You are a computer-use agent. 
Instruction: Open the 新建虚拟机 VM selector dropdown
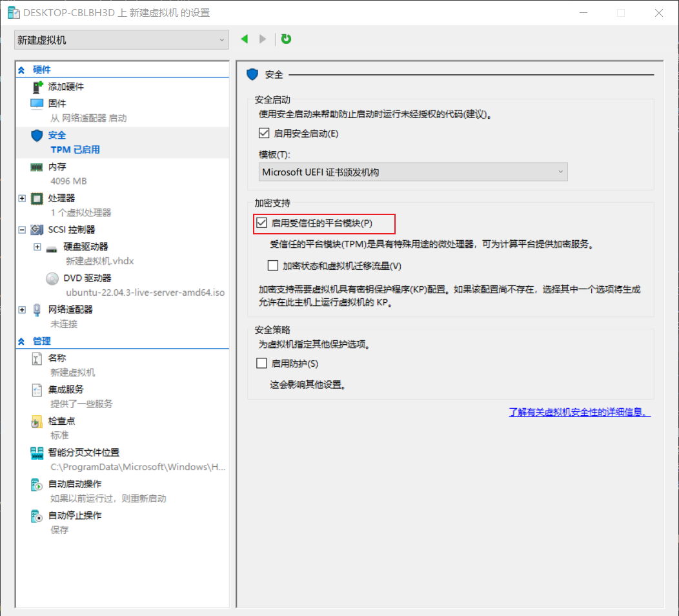pyautogui.click(x=121, y=40)
